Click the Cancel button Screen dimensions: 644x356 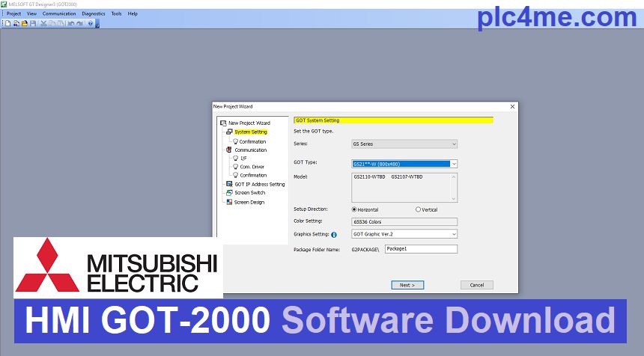(477, 285)
